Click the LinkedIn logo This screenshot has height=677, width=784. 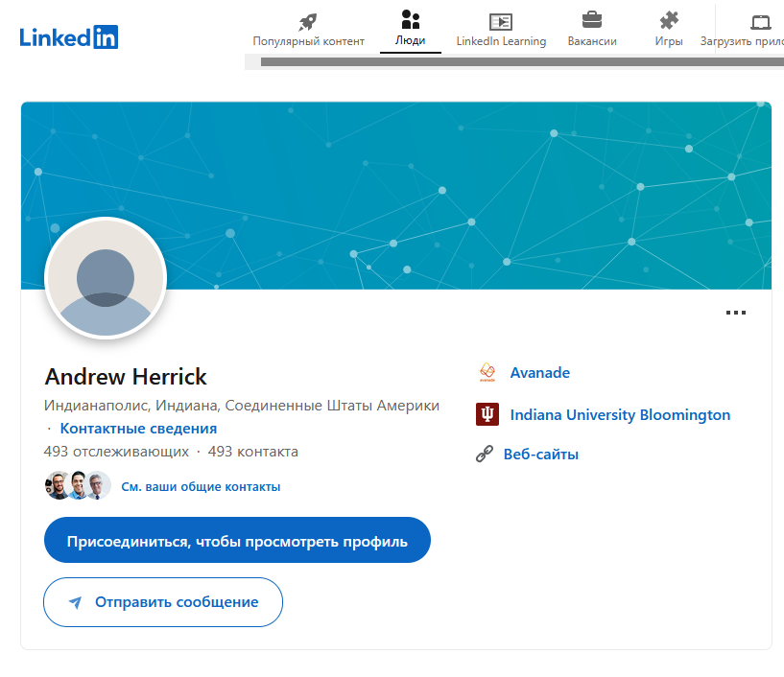coord(68,37)
